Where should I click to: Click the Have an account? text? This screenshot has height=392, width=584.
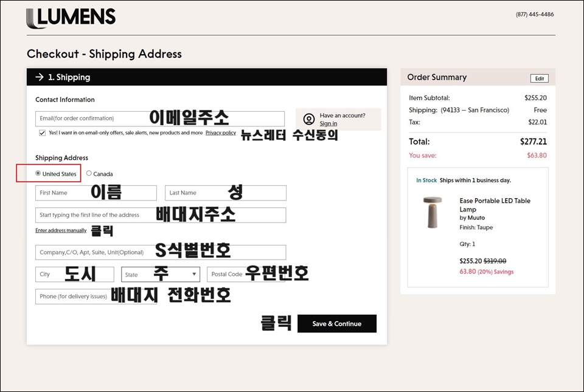(x=342, y=115)
